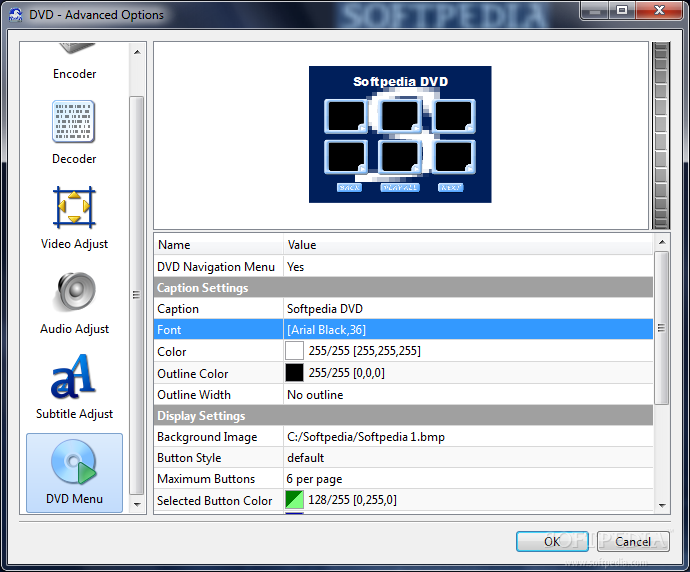Select the Outline Width row
The image size is (690, 572).
point(403,395)
